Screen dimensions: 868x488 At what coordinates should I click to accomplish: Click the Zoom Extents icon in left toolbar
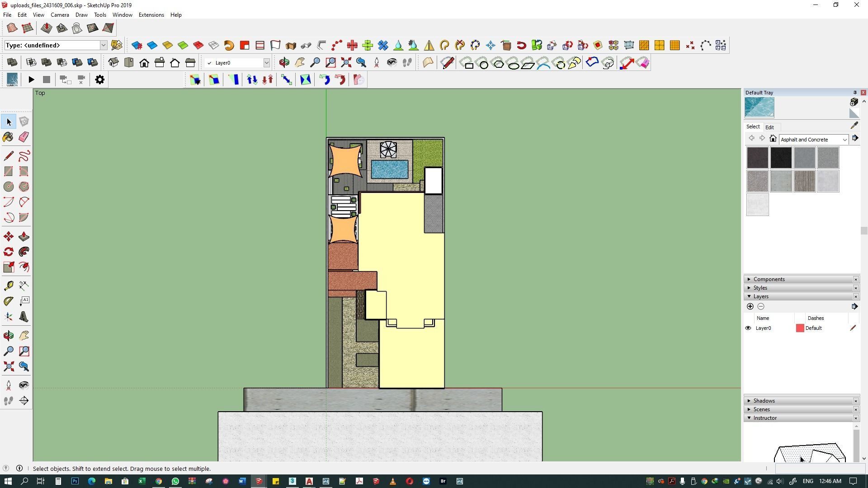coord(8,366)
